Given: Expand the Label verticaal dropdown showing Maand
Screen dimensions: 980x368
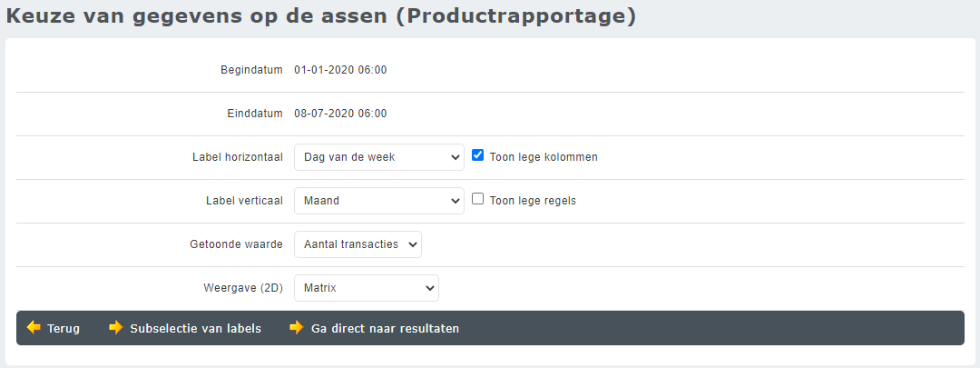Looking at the screenshot, I should click(378, 201).
